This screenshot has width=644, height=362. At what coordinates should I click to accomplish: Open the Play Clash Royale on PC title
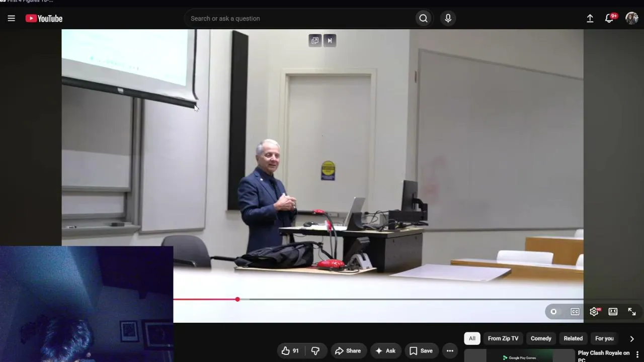click(604, 356)
